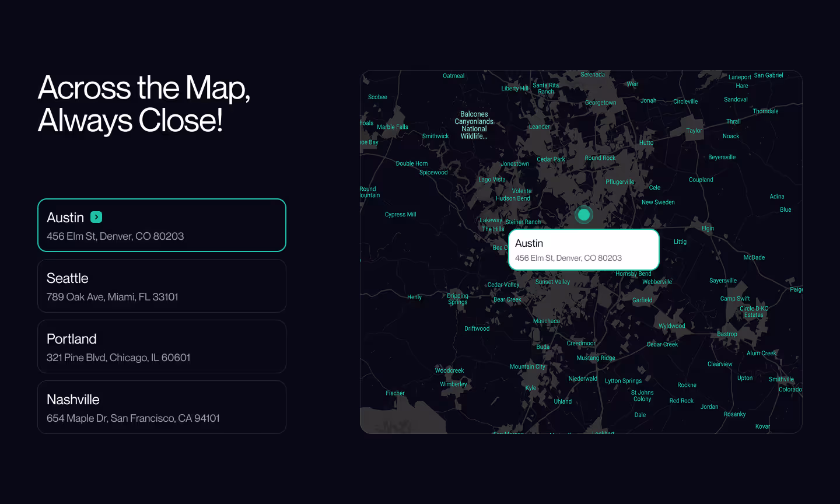Viewport: 840px width, 504px height.
Task: Click the '321 Pine Blvd, Chicago, IL 60601' address
Action: (118, 358)
